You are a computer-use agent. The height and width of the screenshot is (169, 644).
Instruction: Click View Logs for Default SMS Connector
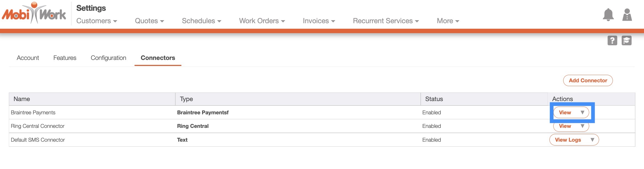[568, 140]
